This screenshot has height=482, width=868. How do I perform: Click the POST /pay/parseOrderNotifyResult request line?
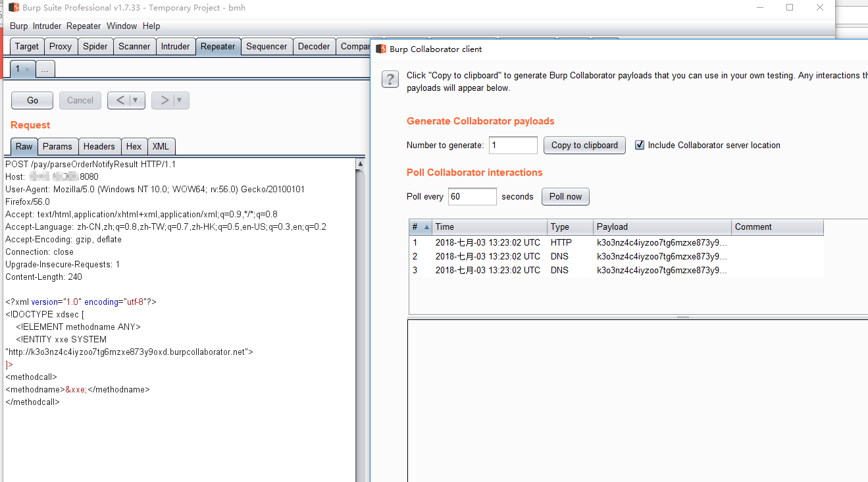point(90,164)
